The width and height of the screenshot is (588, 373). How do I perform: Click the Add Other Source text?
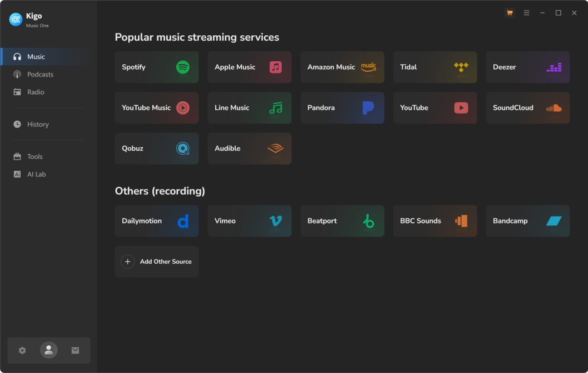pyautogui.click(x=166, y=262)
